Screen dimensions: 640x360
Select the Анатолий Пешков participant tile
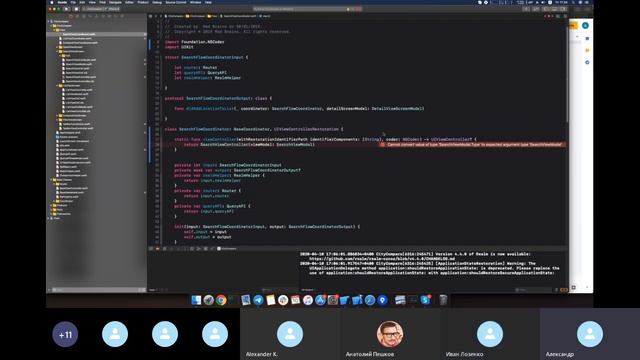(390, 334)
